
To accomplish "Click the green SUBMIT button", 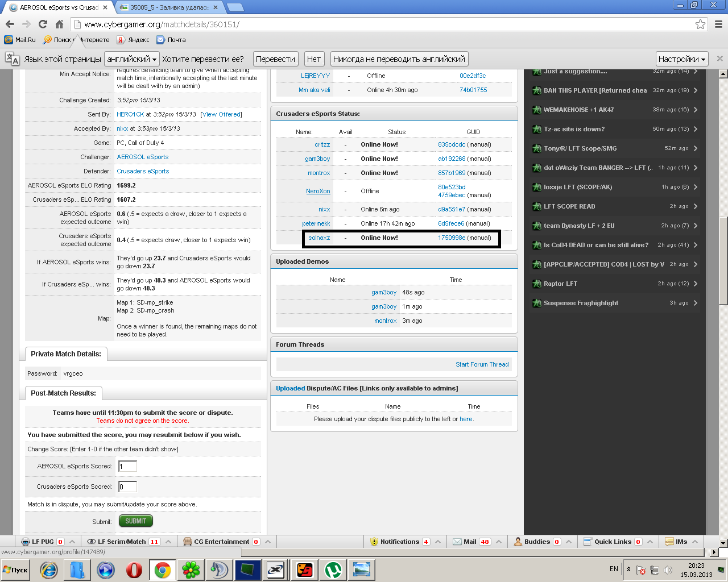I will [135, 521].
